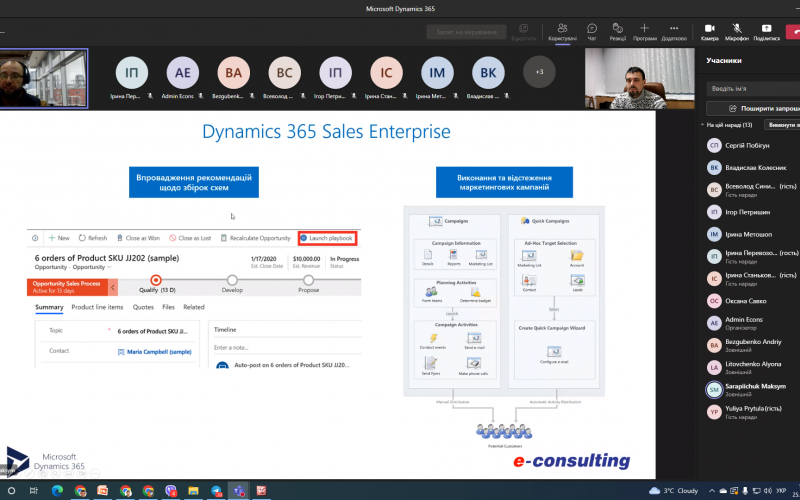The height and width of the screenshot is (500, 800).
Task: Open Microsoft Edge from the taskbar
Action: [57, 491]
